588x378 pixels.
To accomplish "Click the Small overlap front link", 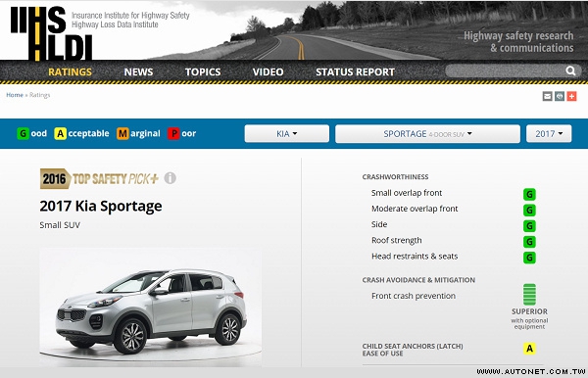I will [x=407, y=193].
